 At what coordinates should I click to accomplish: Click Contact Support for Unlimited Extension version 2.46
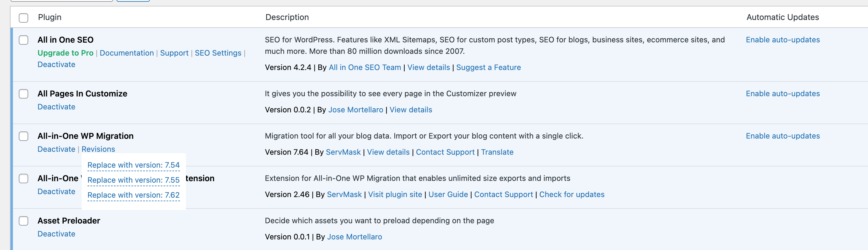point(503,194)
